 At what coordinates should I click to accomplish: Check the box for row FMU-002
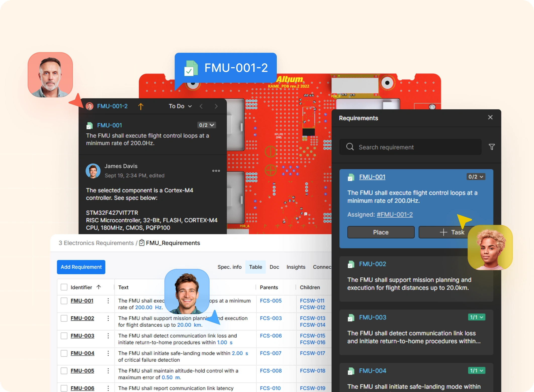(64, 318)
